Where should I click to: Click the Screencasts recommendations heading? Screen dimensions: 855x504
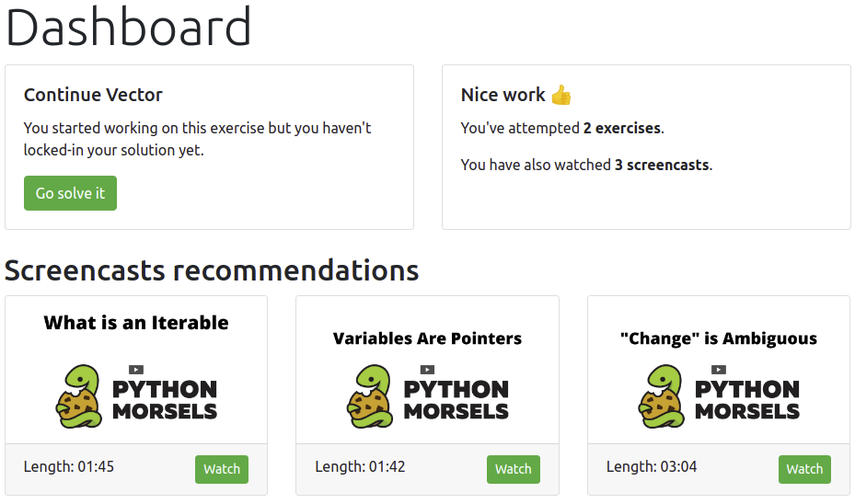pos(212,270)
